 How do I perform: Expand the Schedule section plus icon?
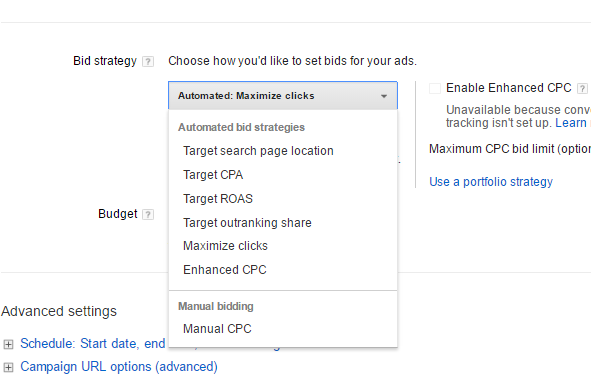(8, 344)
